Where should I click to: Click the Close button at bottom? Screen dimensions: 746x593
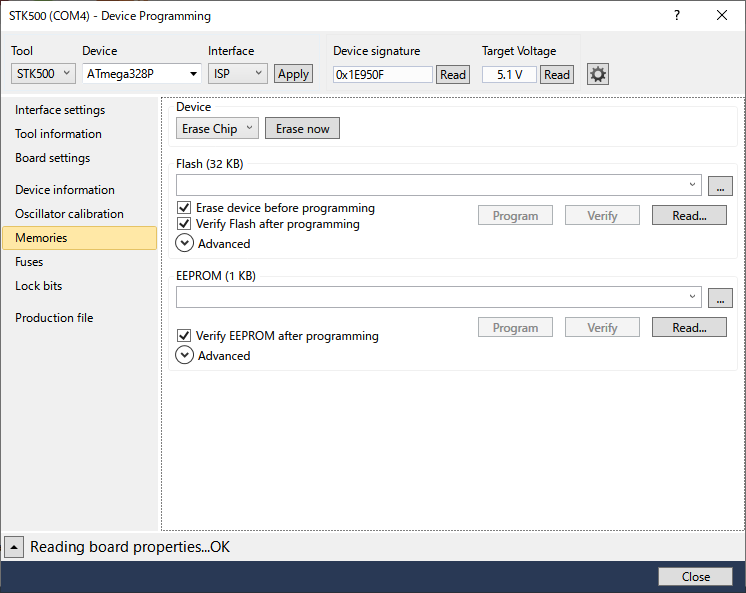tap(695, 577)
